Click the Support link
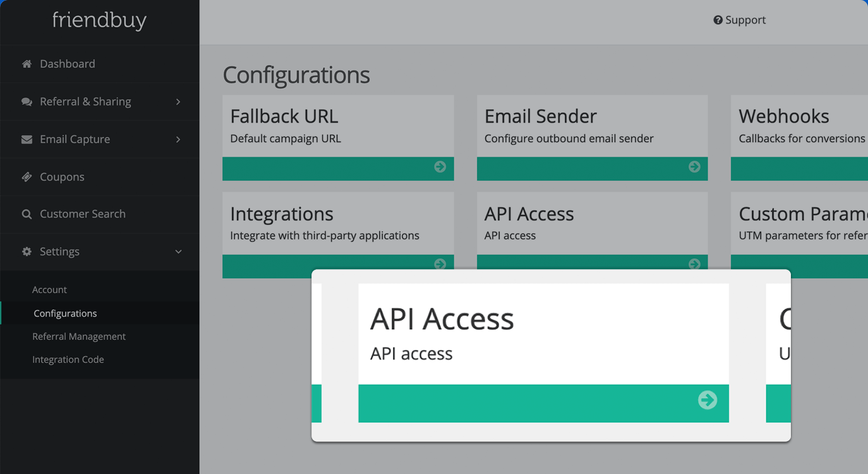868x474 pixels. click(740, 20)
